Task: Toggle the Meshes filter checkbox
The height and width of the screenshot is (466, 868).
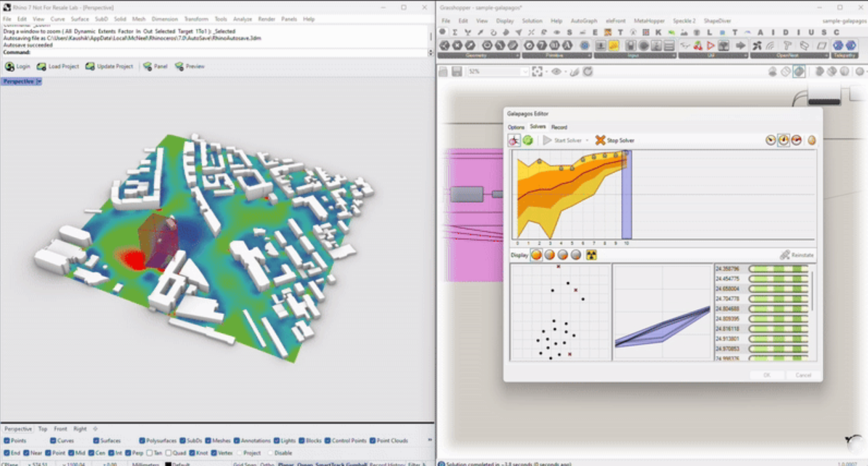Action: [208, 441]
